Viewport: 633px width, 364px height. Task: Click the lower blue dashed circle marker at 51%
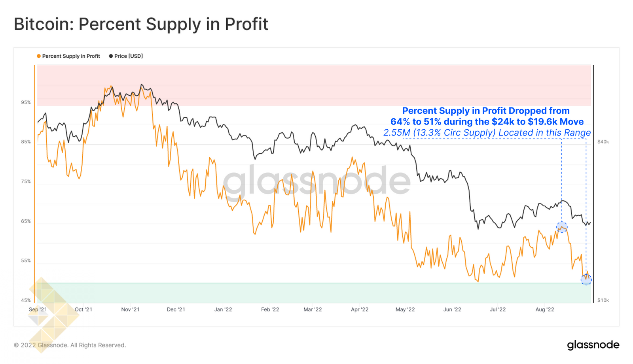[586, 280]
